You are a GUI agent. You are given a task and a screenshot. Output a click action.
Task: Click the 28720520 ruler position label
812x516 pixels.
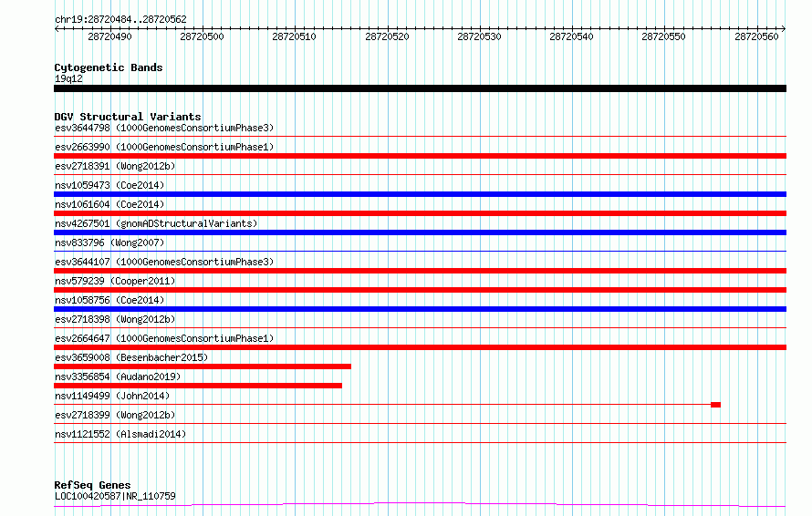tap(388, 36)
